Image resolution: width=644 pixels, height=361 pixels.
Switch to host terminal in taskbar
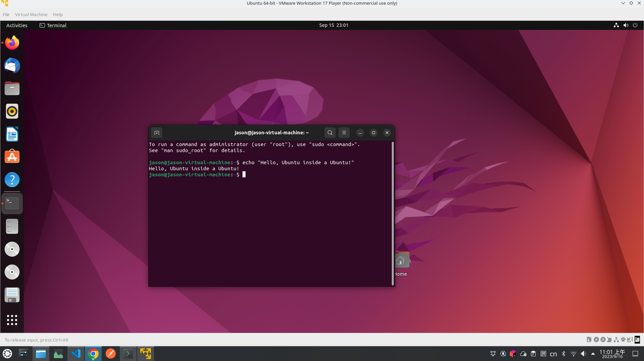point(128,354)
